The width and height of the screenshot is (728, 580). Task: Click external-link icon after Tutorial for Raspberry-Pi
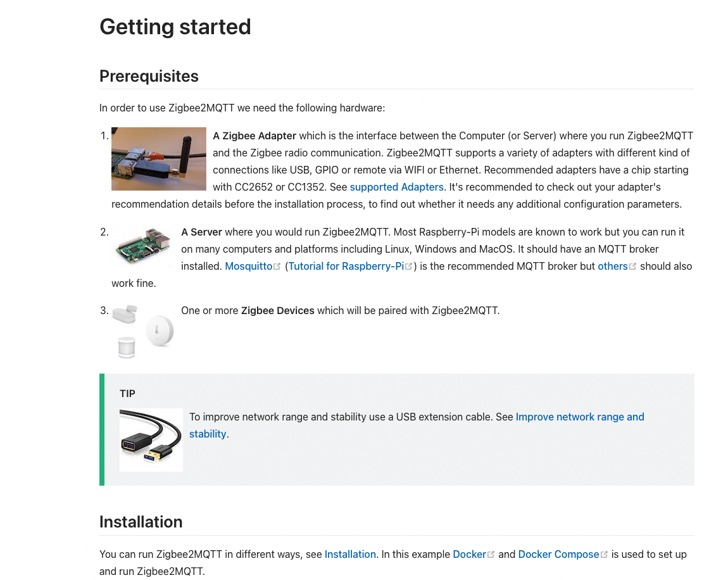point(409,267)
